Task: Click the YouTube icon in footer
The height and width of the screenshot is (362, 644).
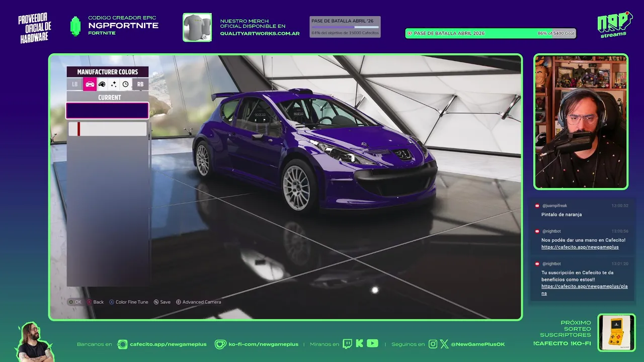Action: (372, 344)
